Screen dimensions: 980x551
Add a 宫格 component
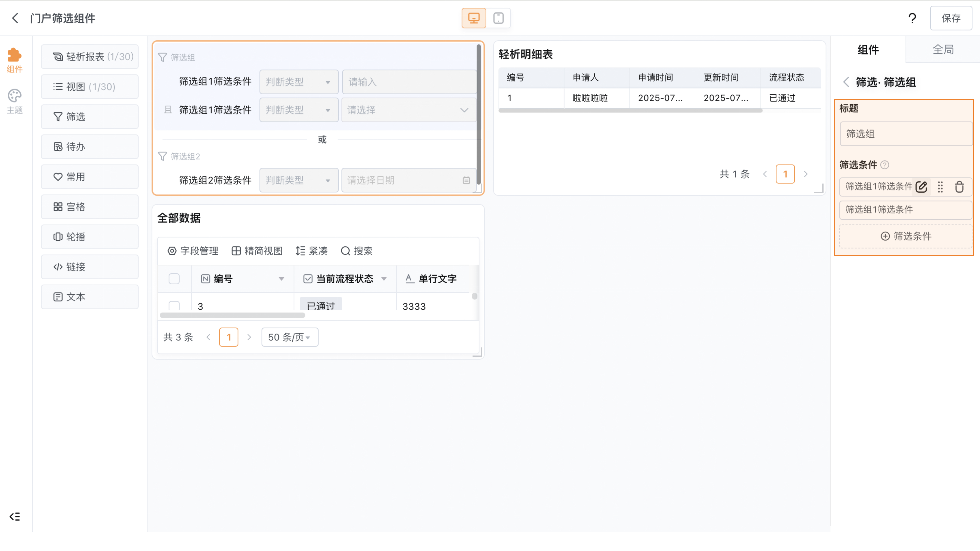coord(90,207)
